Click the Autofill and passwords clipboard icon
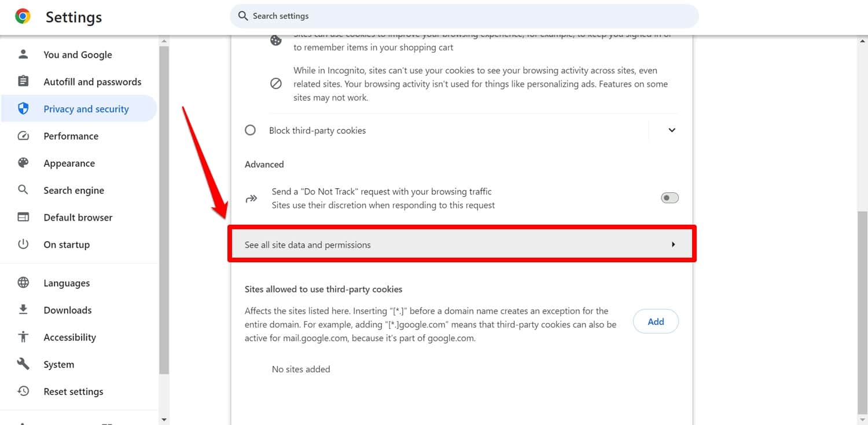The image size is (868, 425). pyautogui.click(x=23, y=82)
